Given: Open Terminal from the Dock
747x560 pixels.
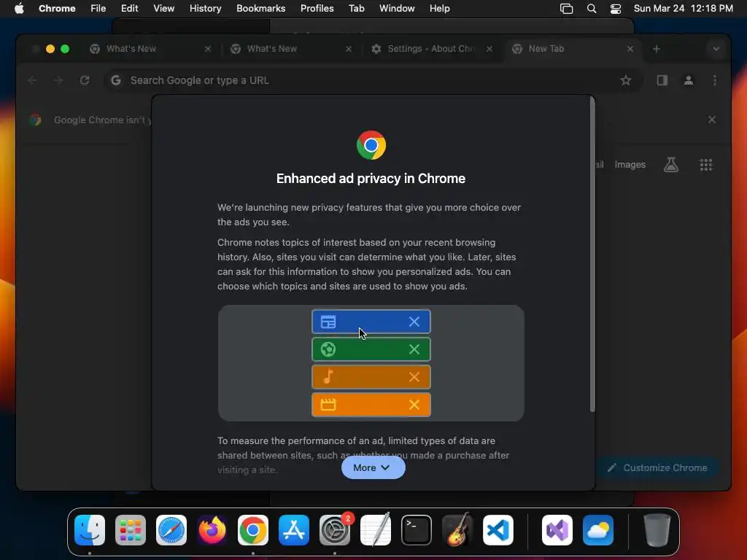Looking at the screenshot, I should coord(417,530).
